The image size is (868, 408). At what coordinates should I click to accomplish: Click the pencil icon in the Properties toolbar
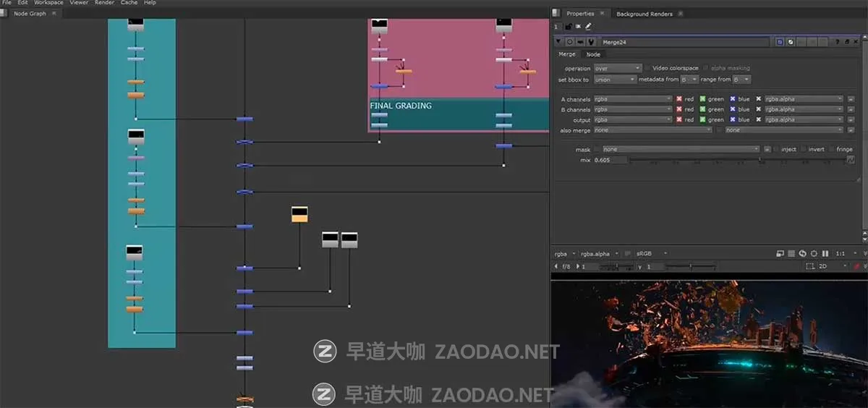[588, 27]
